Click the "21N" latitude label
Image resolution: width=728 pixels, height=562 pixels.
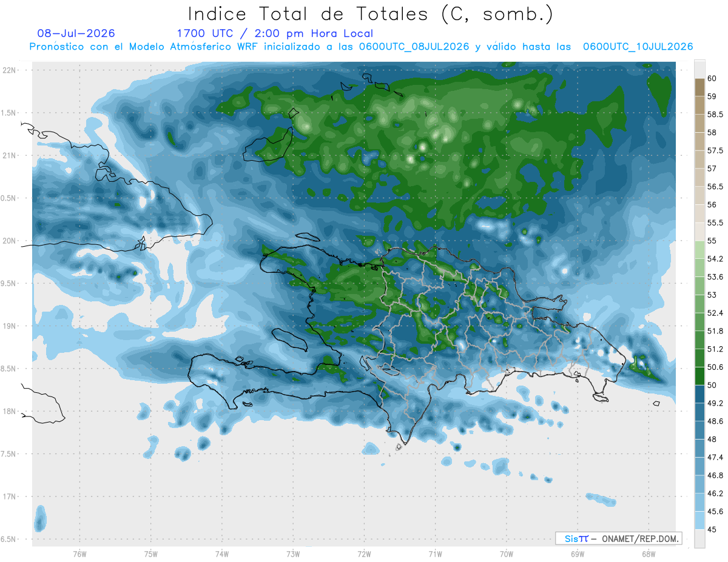click(x=9, y=156)
